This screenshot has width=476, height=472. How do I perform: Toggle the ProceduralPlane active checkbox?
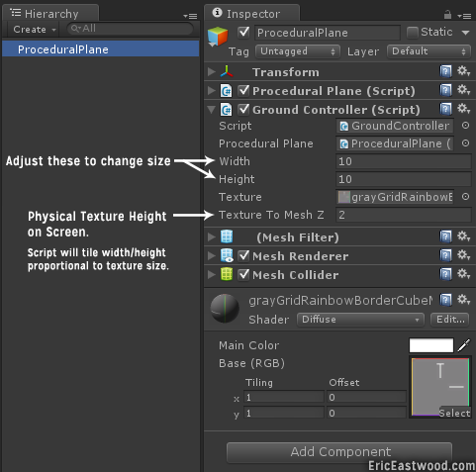(x=243, y=33)
